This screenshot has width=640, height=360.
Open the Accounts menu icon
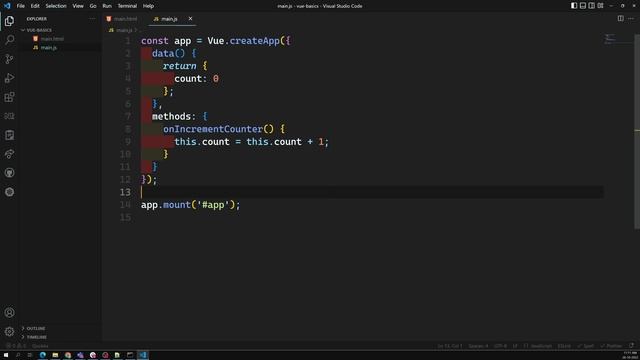click(x=9, y=313)
